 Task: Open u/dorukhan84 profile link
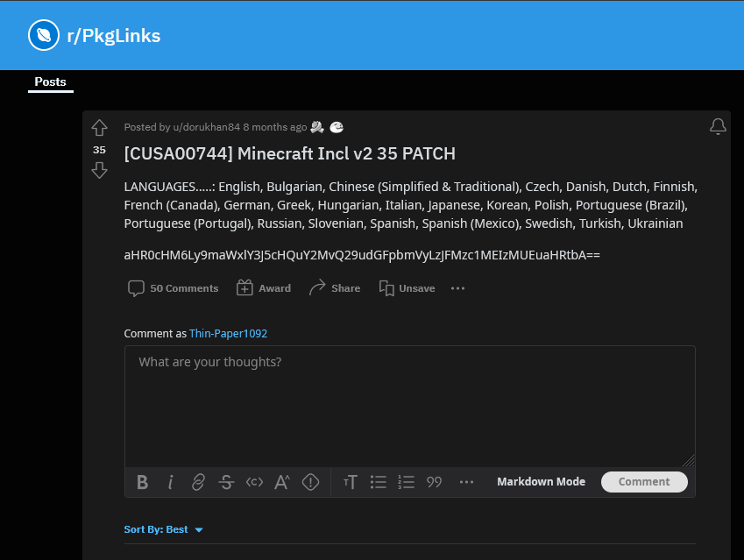[207, 127]
